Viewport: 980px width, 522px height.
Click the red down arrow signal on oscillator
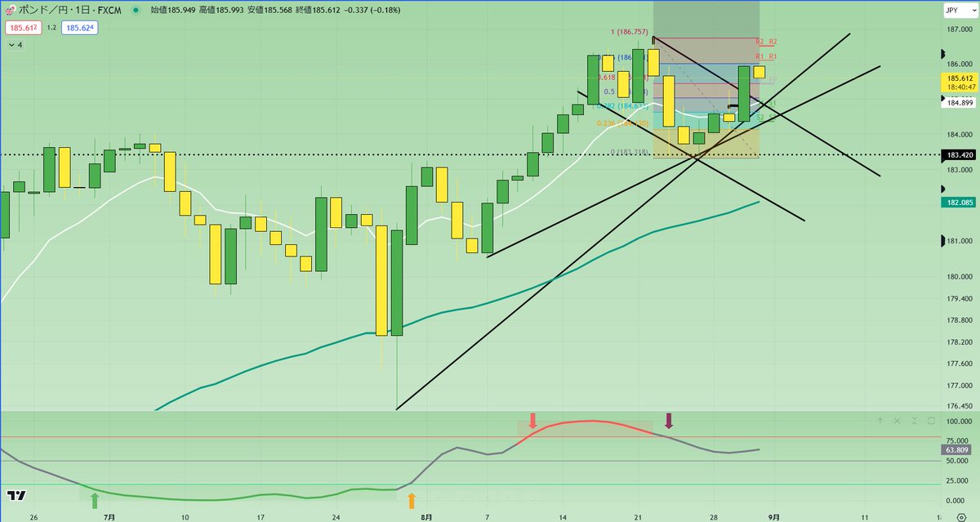(x=533, y=421)
